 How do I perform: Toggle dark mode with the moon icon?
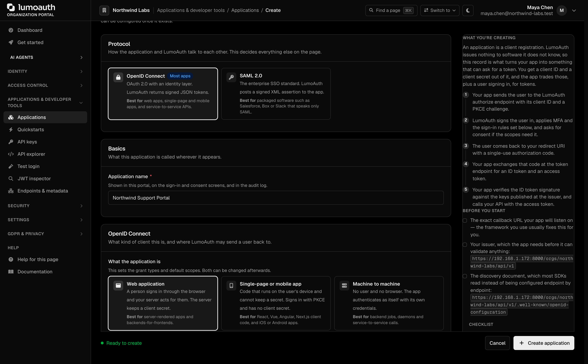(x=468, y=10)
